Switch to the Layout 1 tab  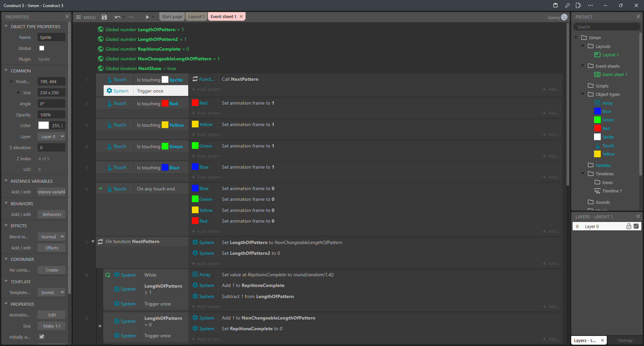pos(196,17)
